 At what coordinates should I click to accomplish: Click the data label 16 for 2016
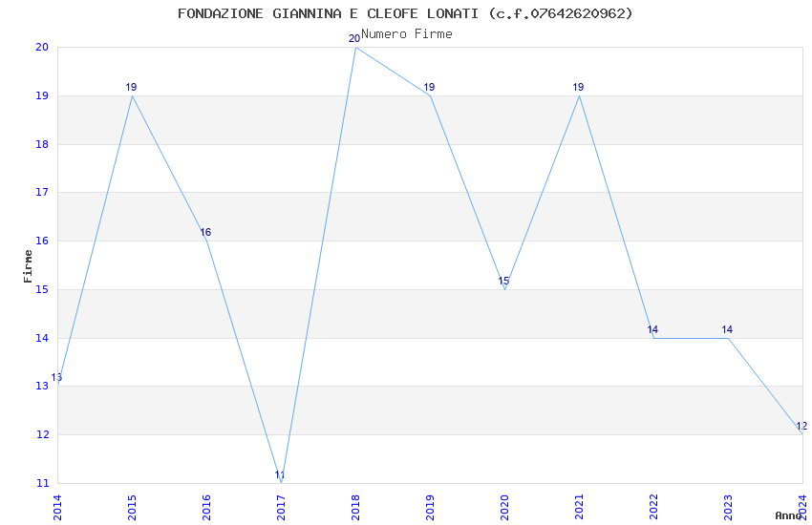pyautogui.click(x=205, y=232)
